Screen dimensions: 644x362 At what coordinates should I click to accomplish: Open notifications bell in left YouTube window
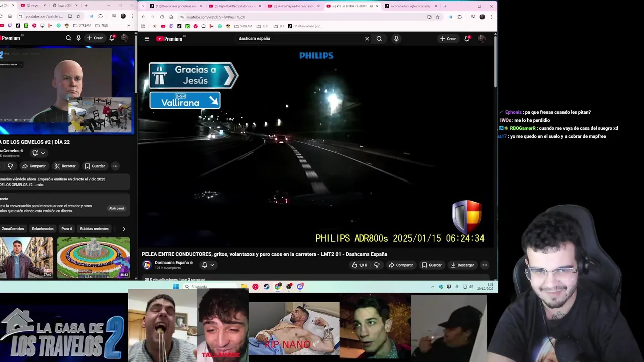pyautogui.click(x=112, y=38)
